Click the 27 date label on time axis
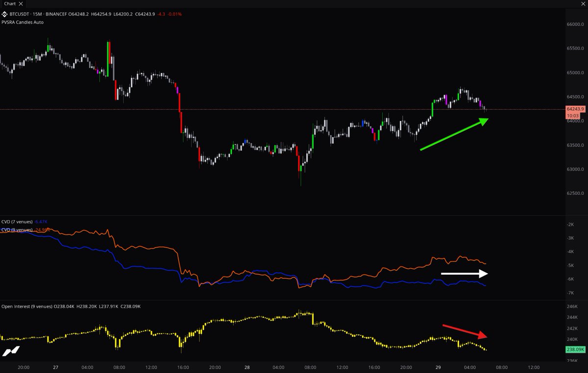The image size is (588, 373). 55,367
